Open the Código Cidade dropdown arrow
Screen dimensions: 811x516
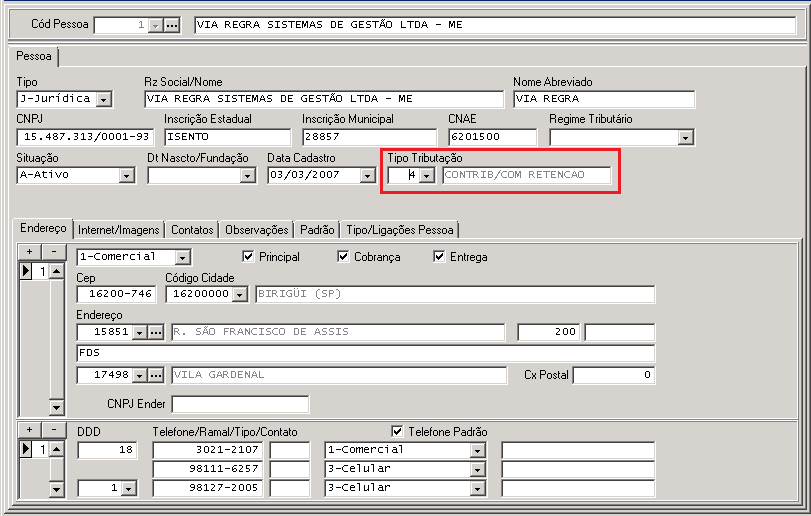[240, 294]
